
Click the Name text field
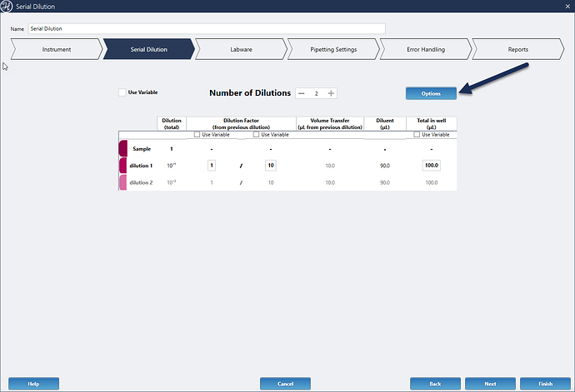point(206,28)
